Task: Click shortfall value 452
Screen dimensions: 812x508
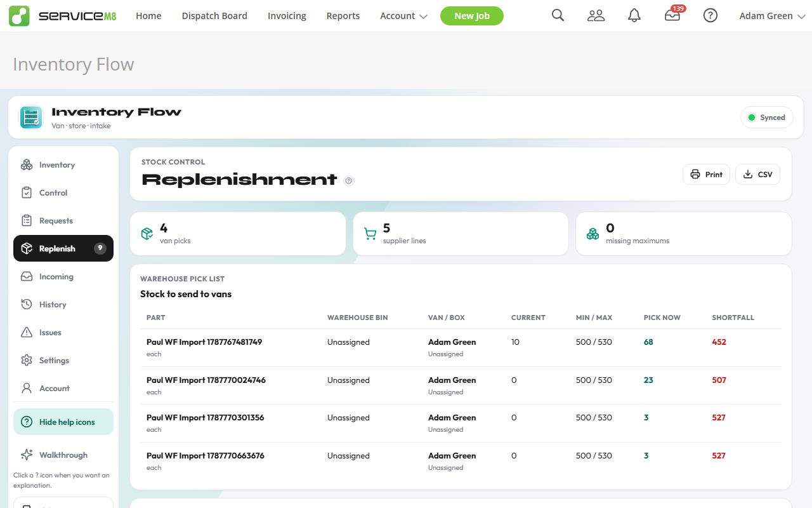Action: pos(719,342)
